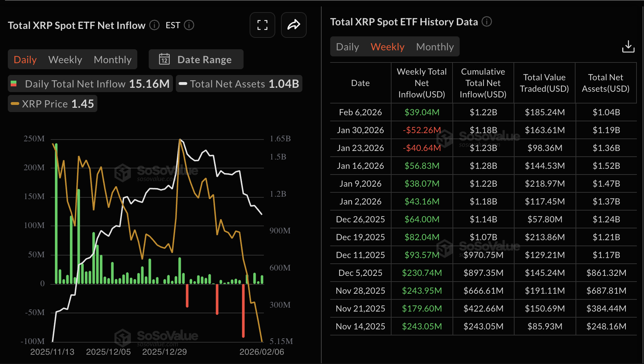
Task: Click the download history data icon
Action: (x=628, y=46)
